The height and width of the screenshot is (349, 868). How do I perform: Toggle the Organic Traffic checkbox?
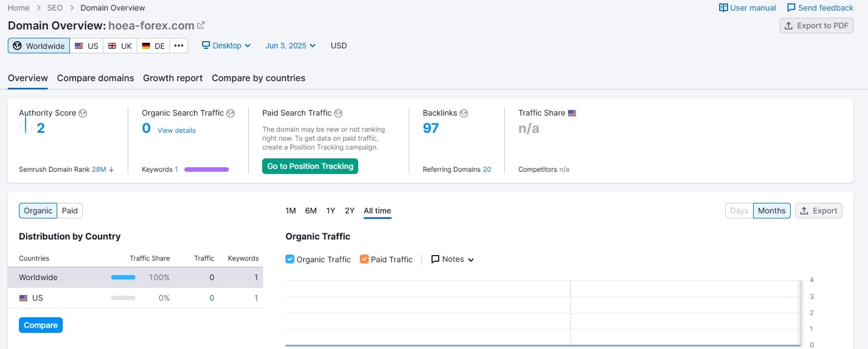click(x=290, y=259)
